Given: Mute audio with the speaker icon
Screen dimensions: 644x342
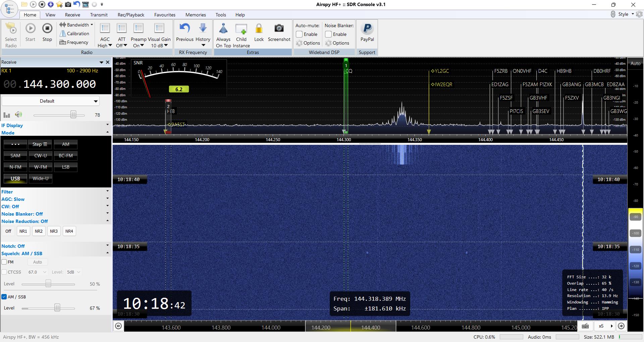Looking at the screenshot, I should pyautogui.click(x=18, y=115).
